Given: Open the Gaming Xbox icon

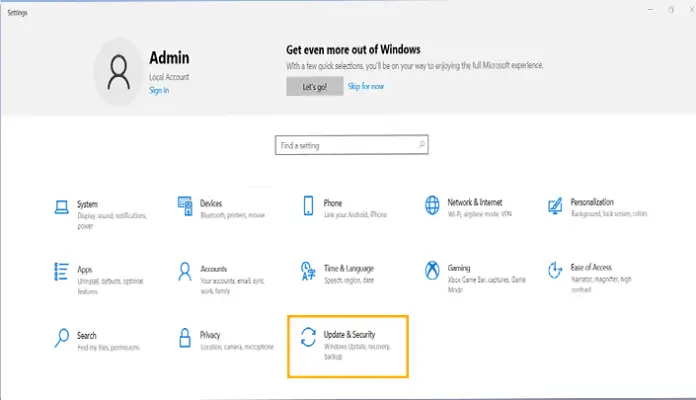Looking at the screenshot, I should coord(432,272).
